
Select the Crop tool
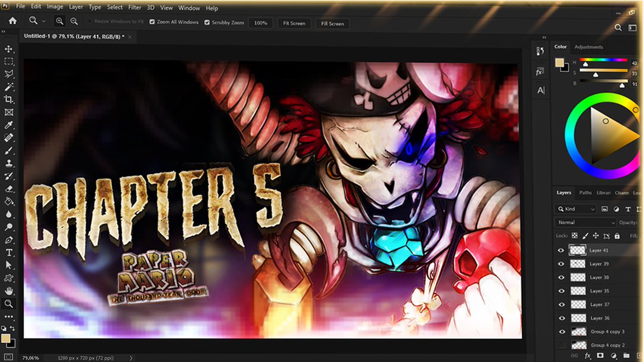click(9, 100)
